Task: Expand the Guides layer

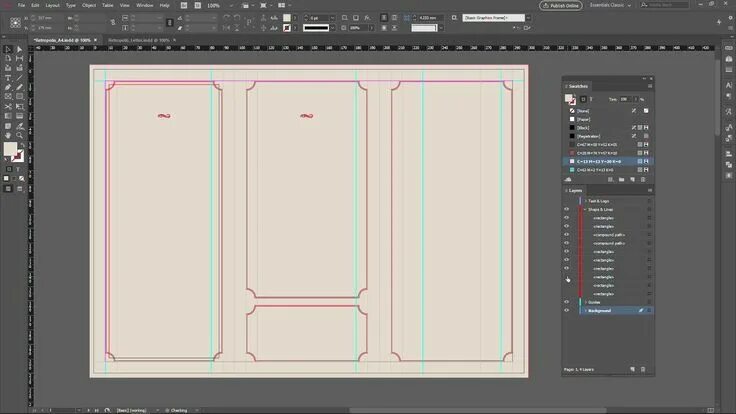Action: coord(585,302)
